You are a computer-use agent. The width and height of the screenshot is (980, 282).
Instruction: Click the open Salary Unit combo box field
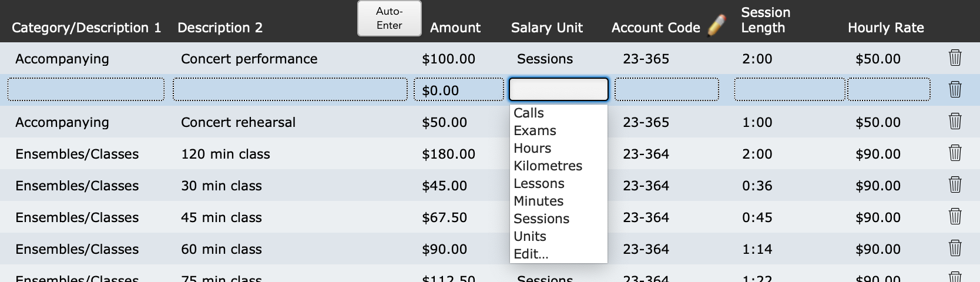pos(558,89)
